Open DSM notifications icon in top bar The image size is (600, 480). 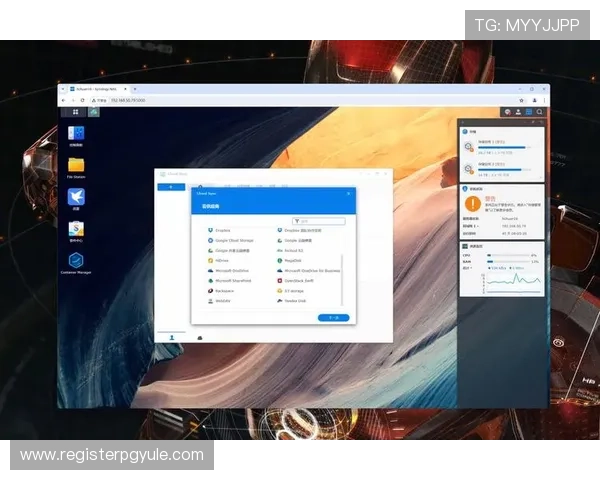(x=507, y=112)
